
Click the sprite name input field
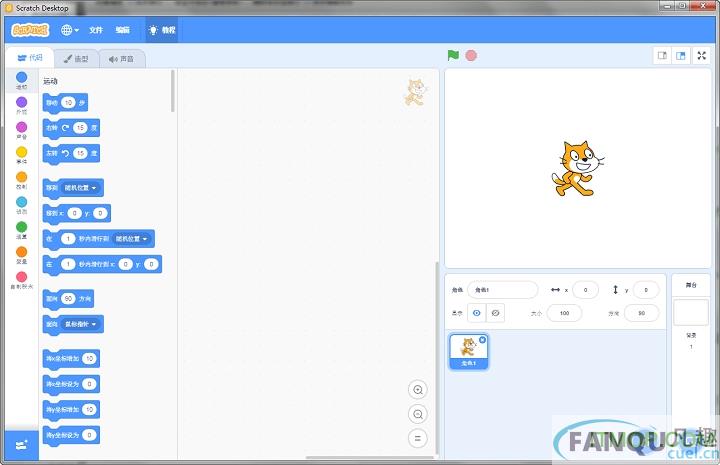coord(503,290)
